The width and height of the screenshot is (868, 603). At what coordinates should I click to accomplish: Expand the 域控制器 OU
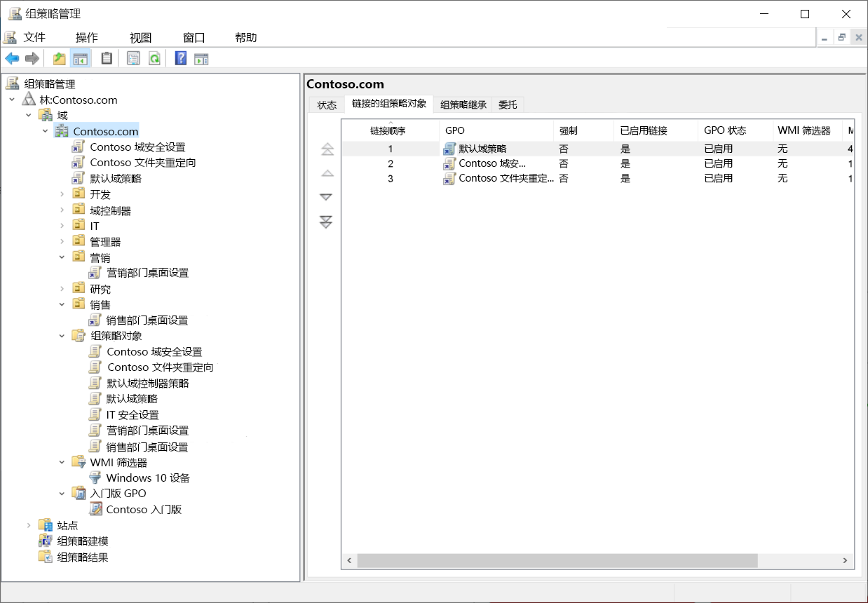pyautogui.click(x=62, y=210)
